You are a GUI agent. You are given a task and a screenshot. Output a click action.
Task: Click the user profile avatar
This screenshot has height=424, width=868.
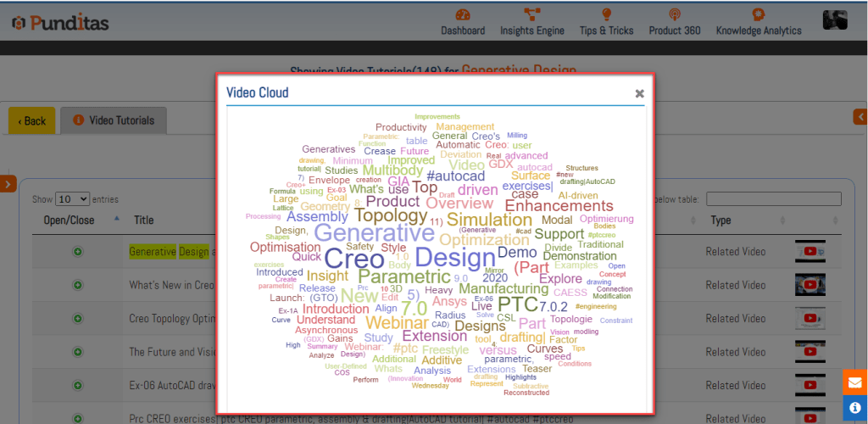click(836, 20)
